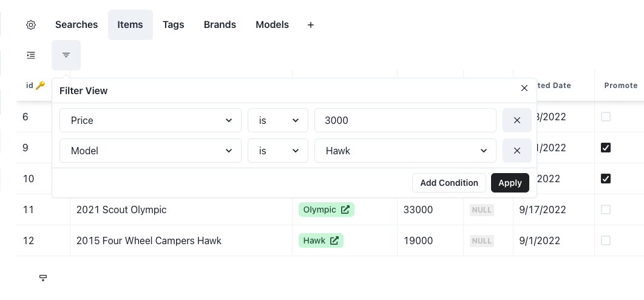Enable the Promote checkbox for row 11

pos(605,210)
